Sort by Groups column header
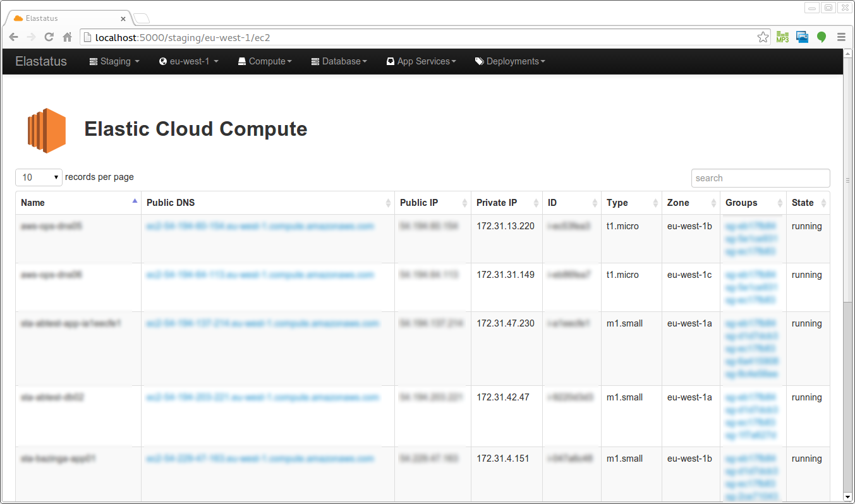 click(x=753, y=203)
